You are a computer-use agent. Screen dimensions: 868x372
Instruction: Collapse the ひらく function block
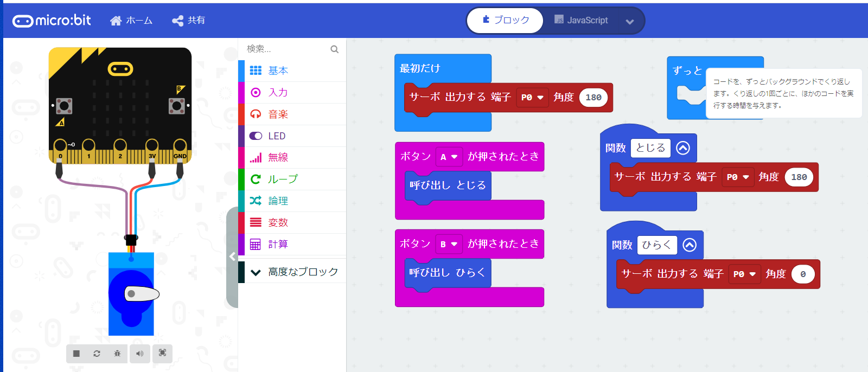[690, 245]
